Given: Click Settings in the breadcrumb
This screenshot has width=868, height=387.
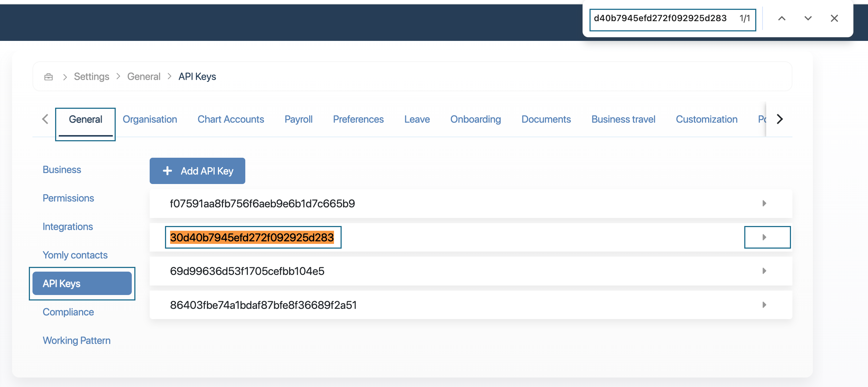Looking at the screenshot, I should (x=91, y=77).
